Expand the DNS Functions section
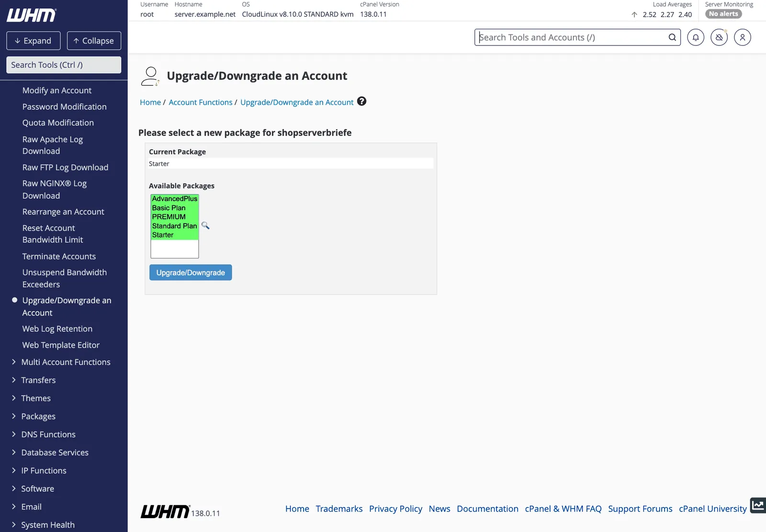Viewport: 766px width, 532px height. (x=44, y=434)
